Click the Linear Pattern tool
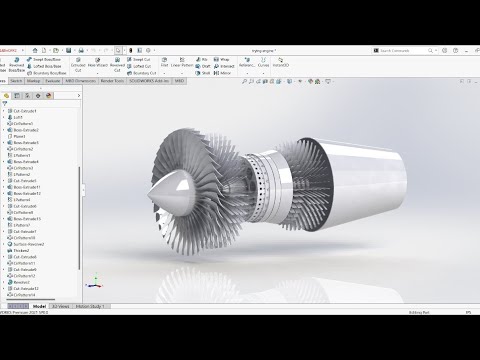The image size is (480, 360). 182,62
